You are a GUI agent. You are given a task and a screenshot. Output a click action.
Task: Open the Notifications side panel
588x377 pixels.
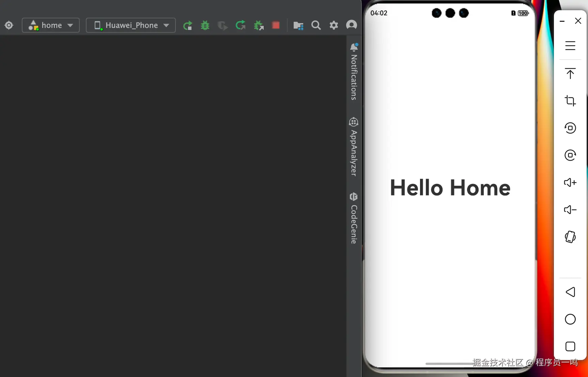354,72
